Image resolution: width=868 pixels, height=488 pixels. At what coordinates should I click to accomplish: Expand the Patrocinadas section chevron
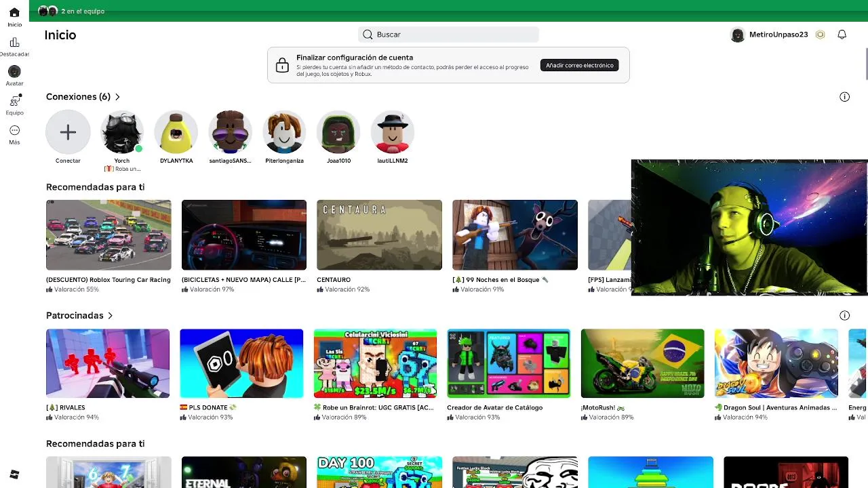110,315
